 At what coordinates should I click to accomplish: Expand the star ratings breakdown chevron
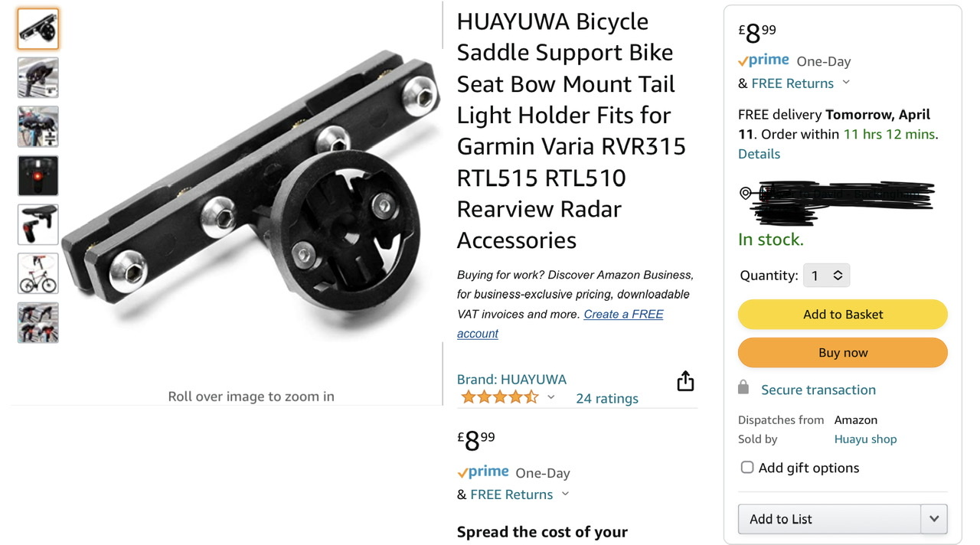550,397
